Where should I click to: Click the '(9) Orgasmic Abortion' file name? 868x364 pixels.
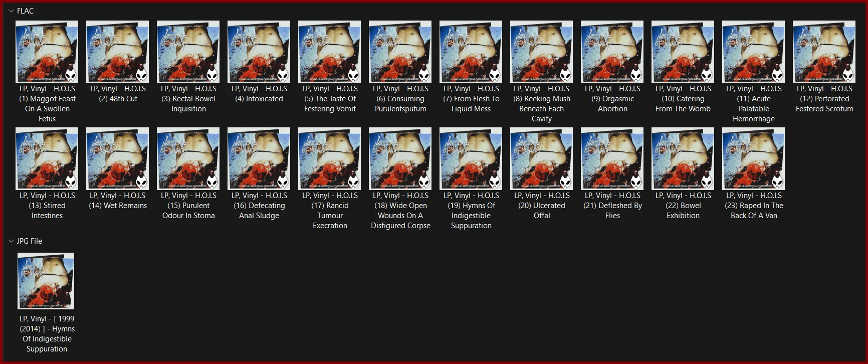tap(612, 99)
